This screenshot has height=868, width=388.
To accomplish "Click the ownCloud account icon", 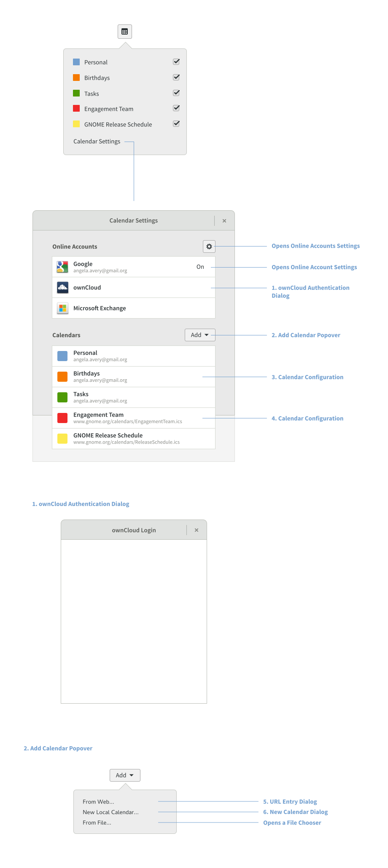I will point(62,287).
